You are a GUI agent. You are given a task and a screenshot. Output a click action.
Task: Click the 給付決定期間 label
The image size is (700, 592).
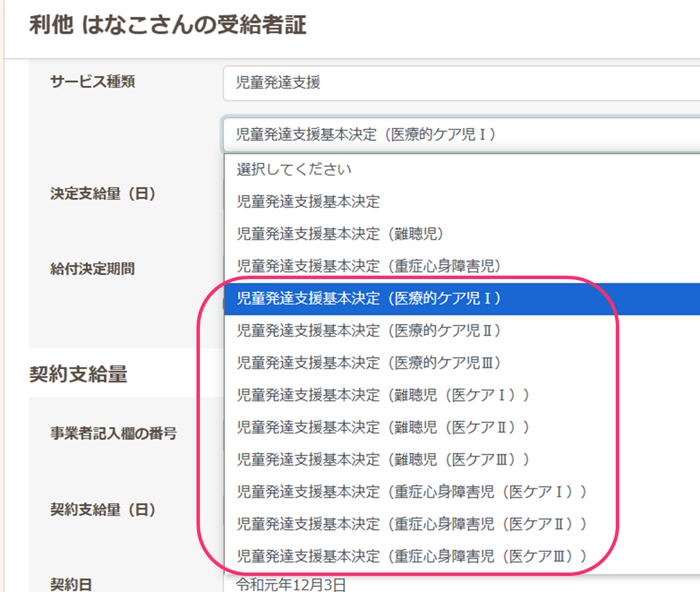click(92, 269)
